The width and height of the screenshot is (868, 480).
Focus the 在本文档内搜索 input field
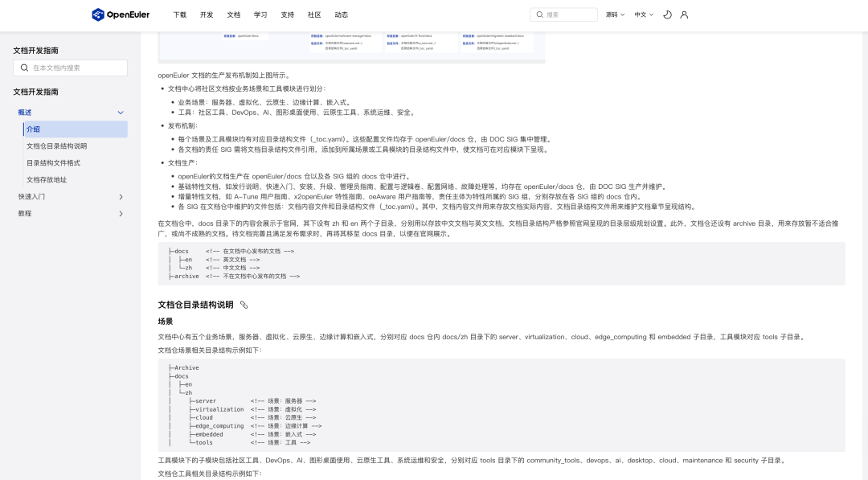[70, 68]
